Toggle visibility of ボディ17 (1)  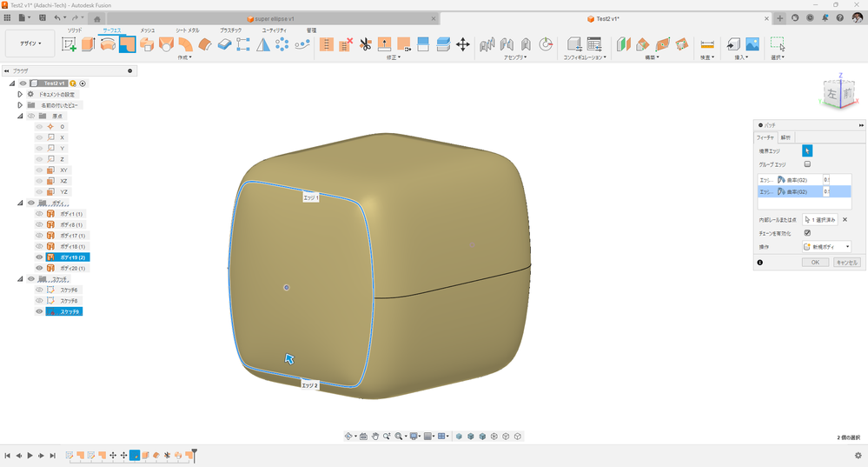pyautogui.click(x=39, y=236)
